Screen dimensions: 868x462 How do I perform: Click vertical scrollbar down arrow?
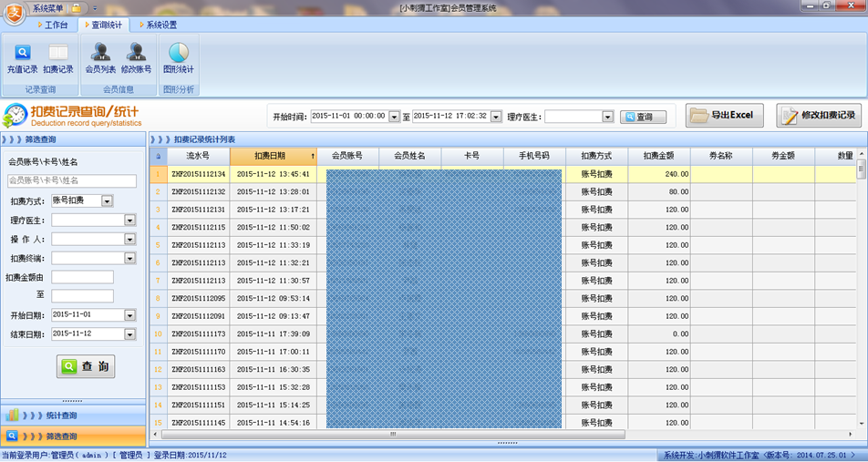(862, 424)
